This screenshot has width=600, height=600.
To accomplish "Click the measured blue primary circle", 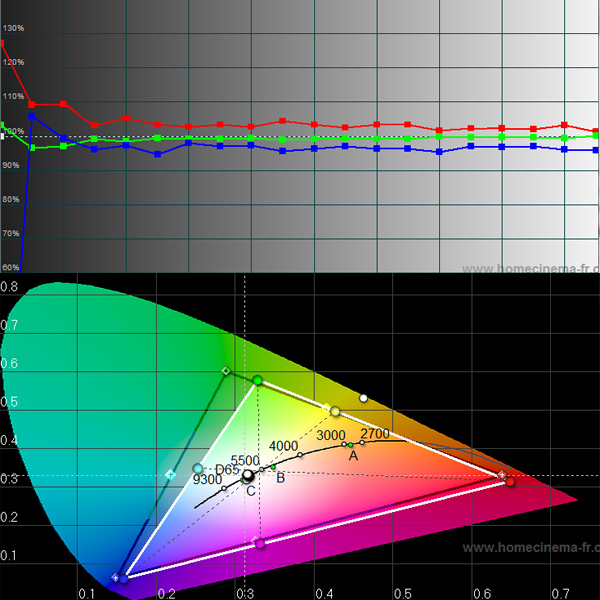I will (x=123, y=579).
